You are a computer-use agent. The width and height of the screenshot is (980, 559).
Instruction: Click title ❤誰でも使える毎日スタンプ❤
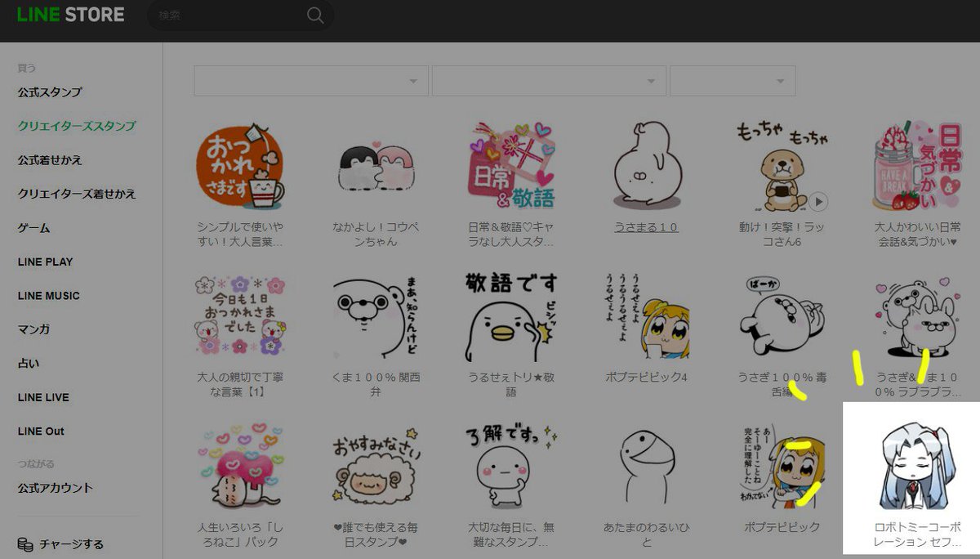point(376,534)
